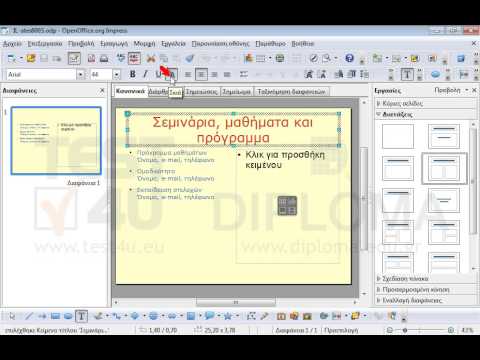Switch to the Σημειώσεις view tab

click(201, 91)
